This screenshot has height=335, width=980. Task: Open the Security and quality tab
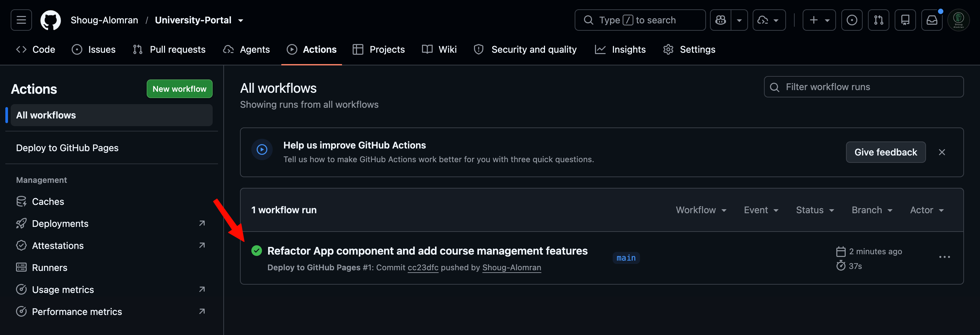pyautogui.click(x=525, y=49)
